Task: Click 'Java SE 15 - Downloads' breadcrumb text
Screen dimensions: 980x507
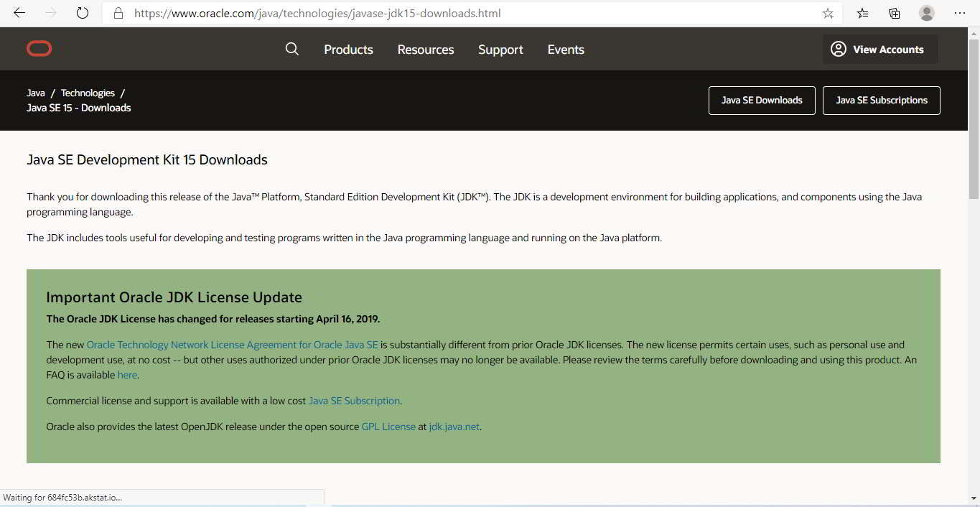Action: 79,108
